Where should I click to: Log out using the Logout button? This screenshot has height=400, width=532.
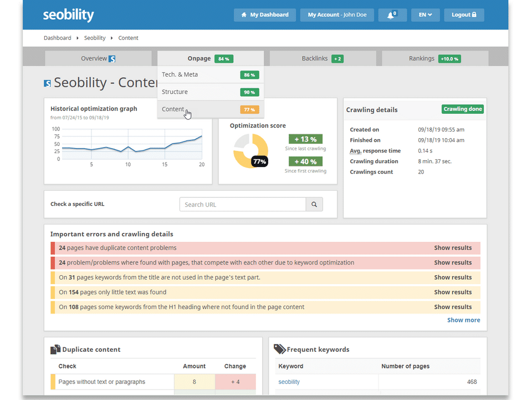(464, 15)
